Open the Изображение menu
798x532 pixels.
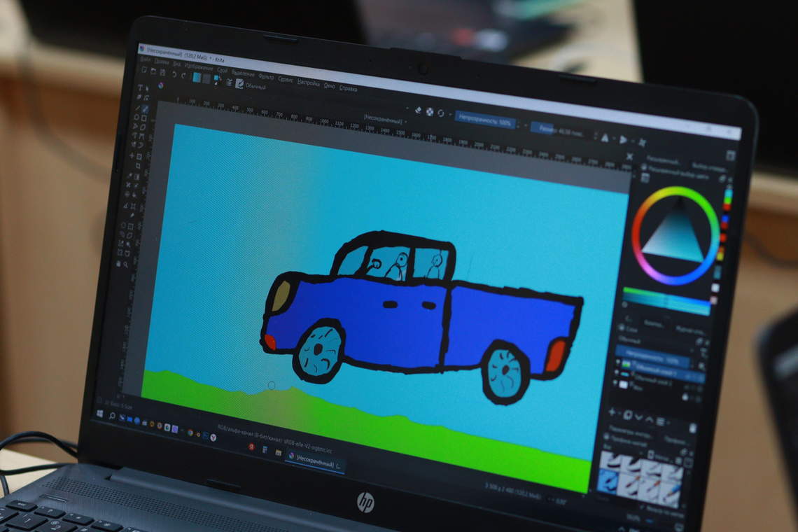pos(199,66)
